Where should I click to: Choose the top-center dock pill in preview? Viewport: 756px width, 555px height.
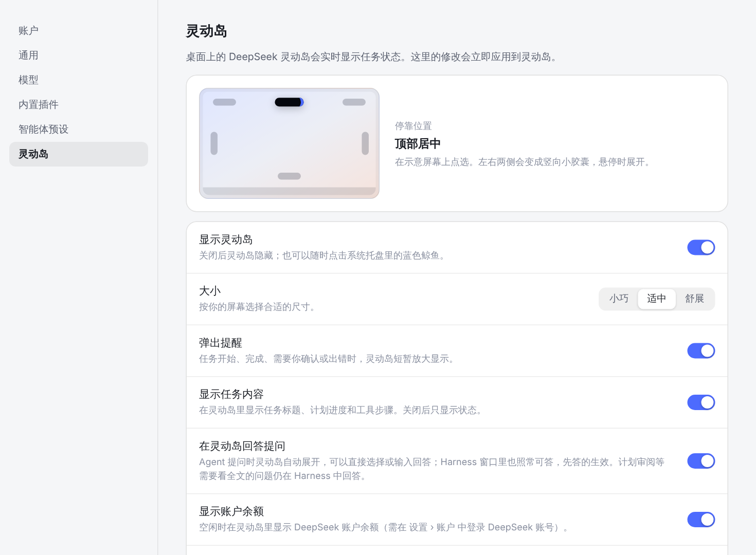[289, 102]
